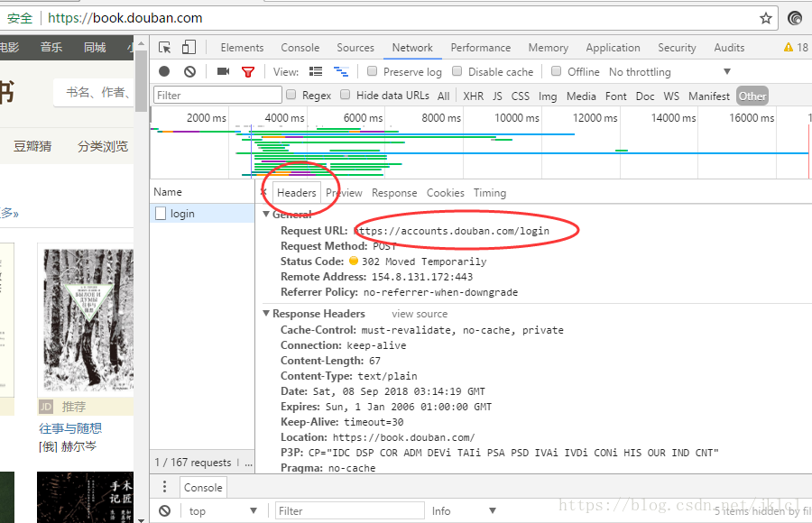This screenshot has width=812, height=523.
Task: Tick the Offline checkbox
Action: click(x=556, y=71)
